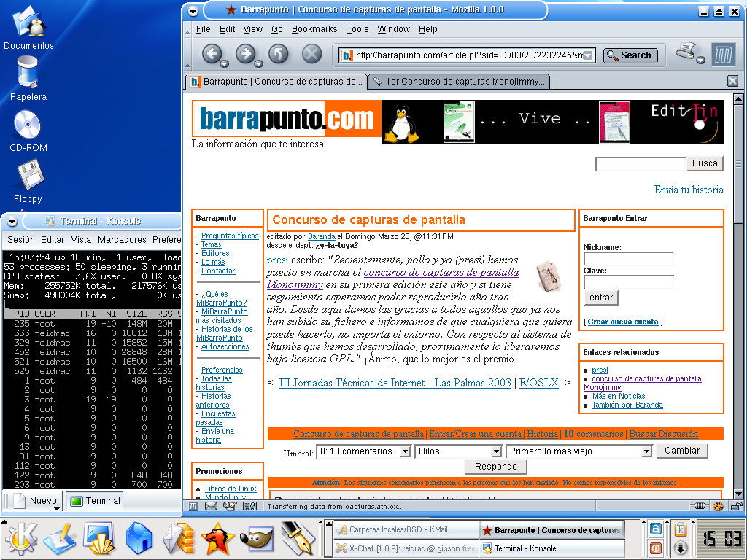Switch to '1er Concurso de capturas Monojimmy' tab
747x560 pixels.
tap(460, 82)
